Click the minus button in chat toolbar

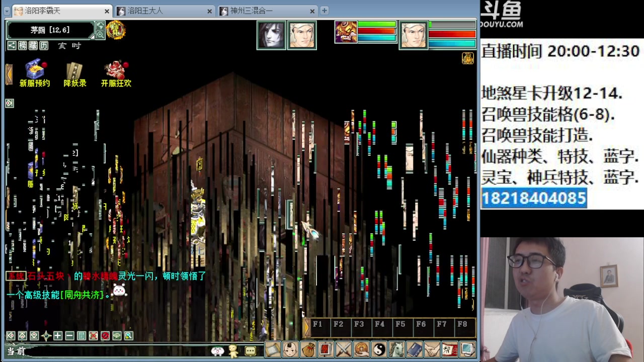(69, 336)
